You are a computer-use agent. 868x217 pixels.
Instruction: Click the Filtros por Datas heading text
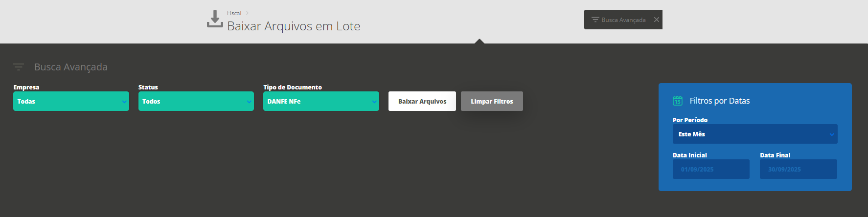719,101
